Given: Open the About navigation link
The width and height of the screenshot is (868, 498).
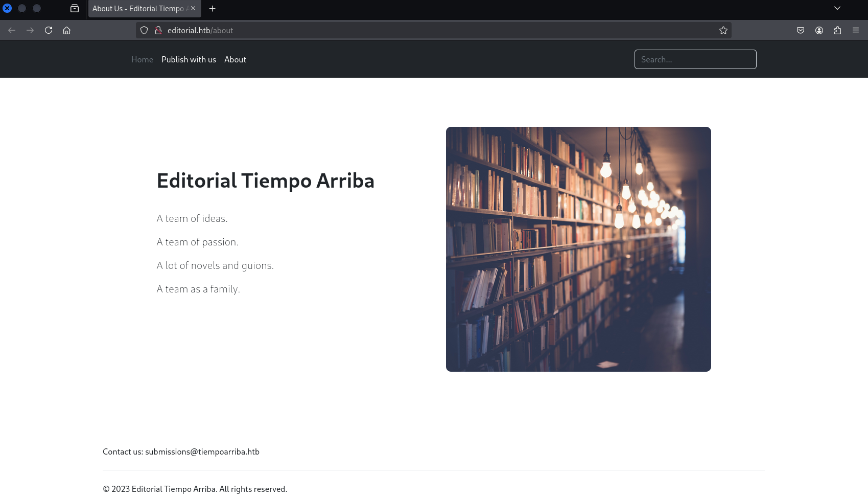Looking at the screenshot, I should tap(235, 60).
